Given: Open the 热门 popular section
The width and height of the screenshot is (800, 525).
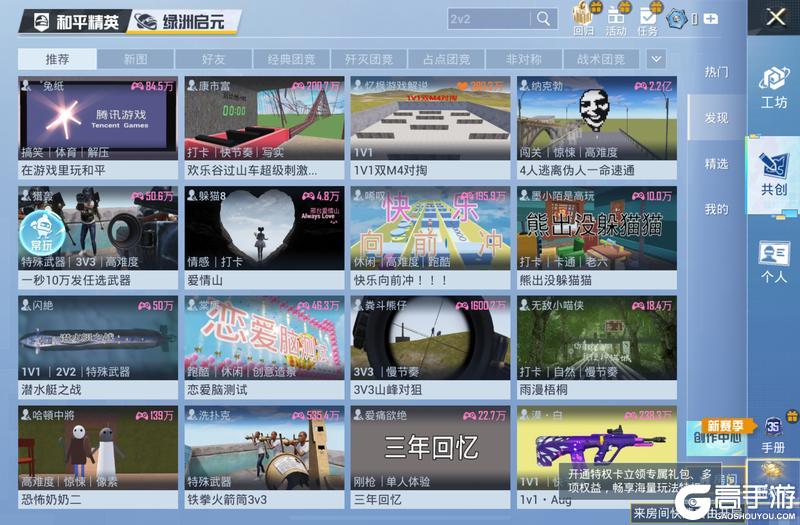Looking at the screenshot, I should click(x=716, y=73).
